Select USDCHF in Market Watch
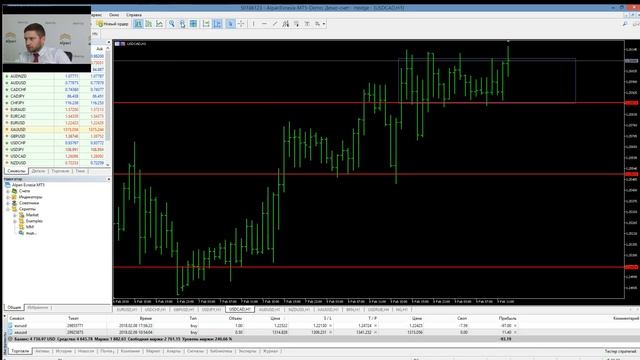The width and height of the screenshot is (640, 360). 55,143
